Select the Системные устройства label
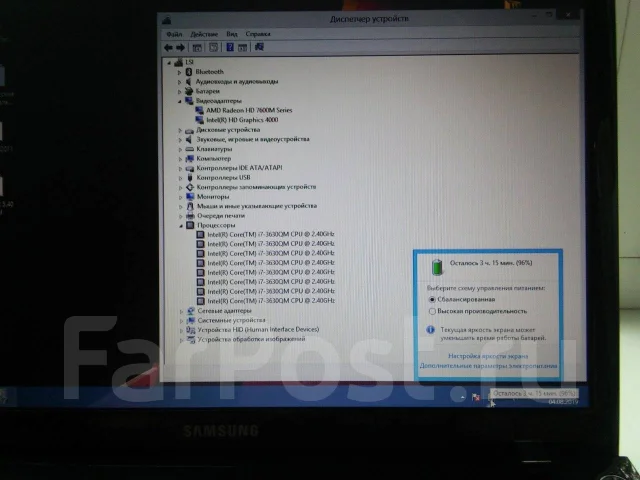Viewport: 640px width, 480px height. pyautogui.click(x=231, y=320)
